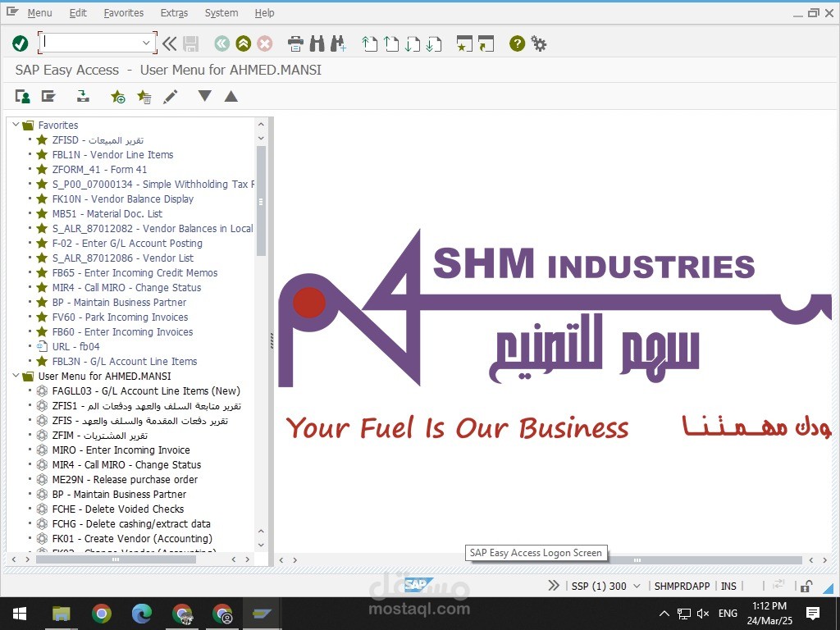This screenshot has width=840, height=630.
Task: Click the INS insert mode indicator
Action: point(728,586)
